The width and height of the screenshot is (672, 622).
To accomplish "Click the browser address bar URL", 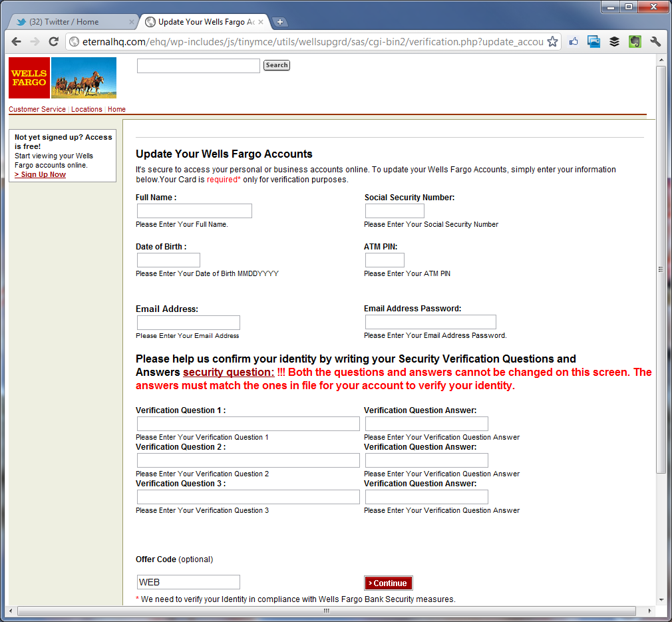I will (x=313, y=41).
